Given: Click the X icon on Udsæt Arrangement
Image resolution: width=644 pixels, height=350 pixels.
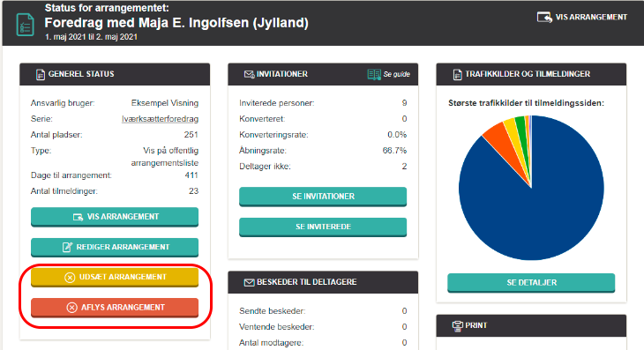Looking at the screenshot, I should coord(70,278).
